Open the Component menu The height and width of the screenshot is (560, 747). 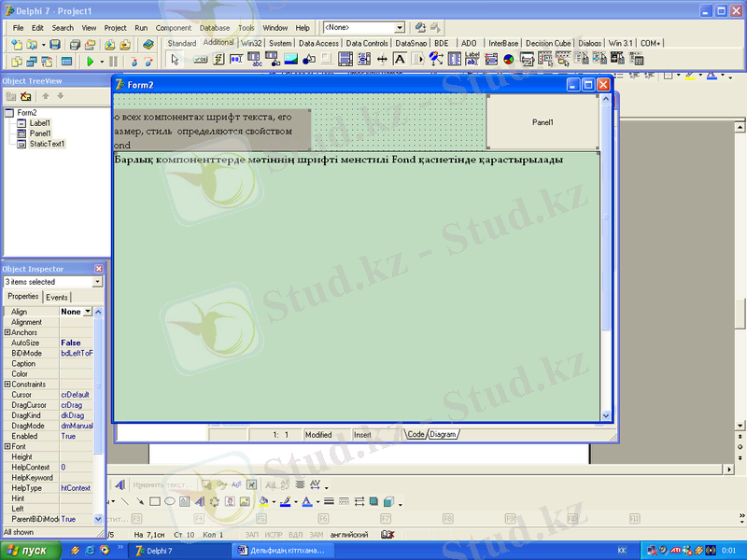click(x=173, y=28)
